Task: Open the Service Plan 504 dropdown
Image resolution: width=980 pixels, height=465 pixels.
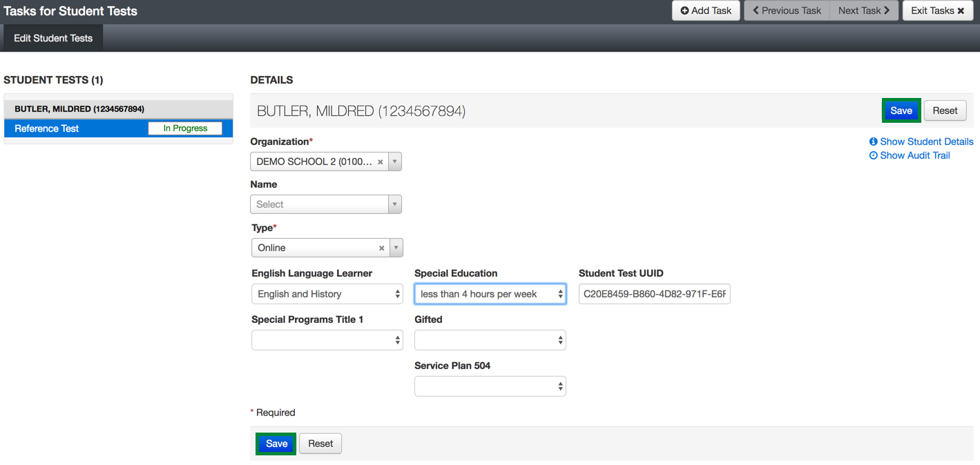Action: click(x=490, y=386)
